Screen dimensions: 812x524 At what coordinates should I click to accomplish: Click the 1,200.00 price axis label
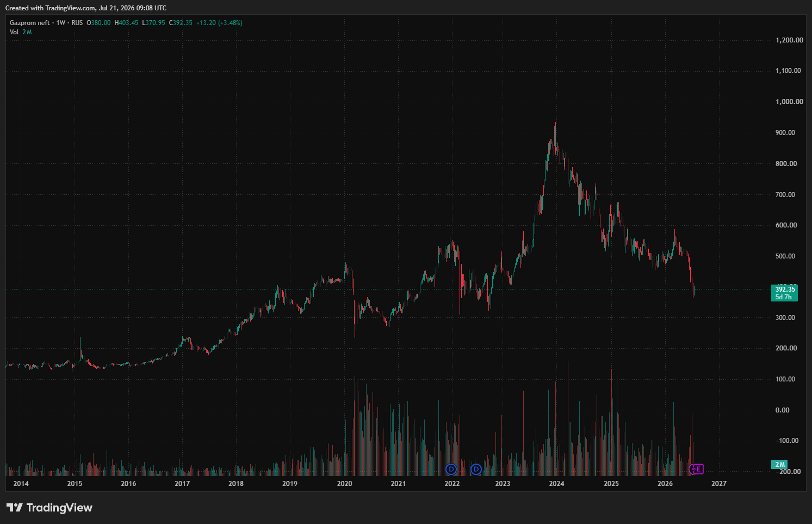(x=789, y=40)
